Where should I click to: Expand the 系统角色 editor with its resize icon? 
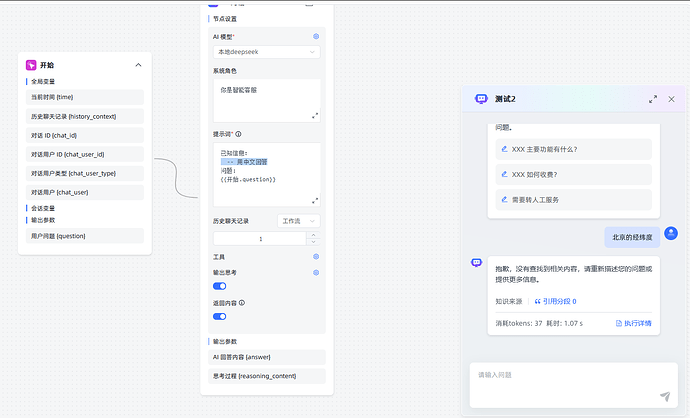click(315, 116)
